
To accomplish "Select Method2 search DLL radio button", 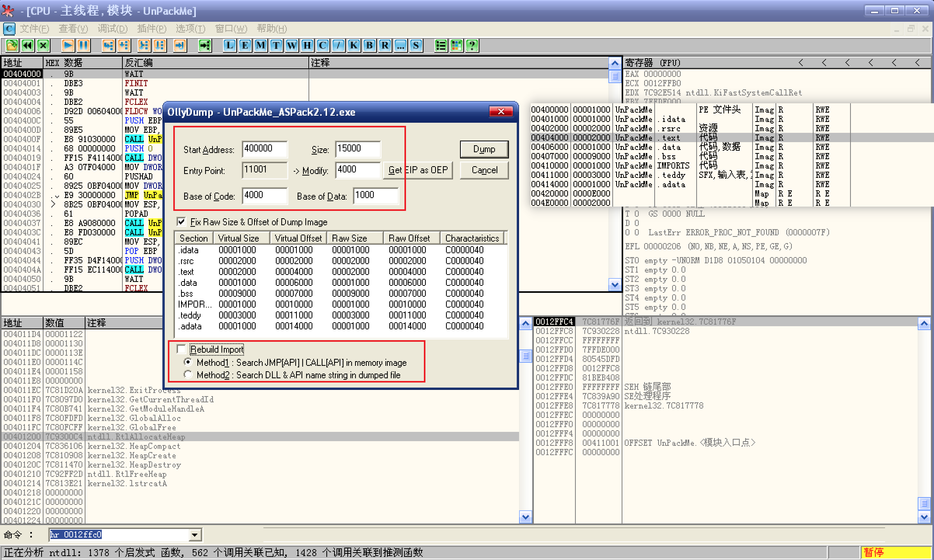I will point(188,375).
